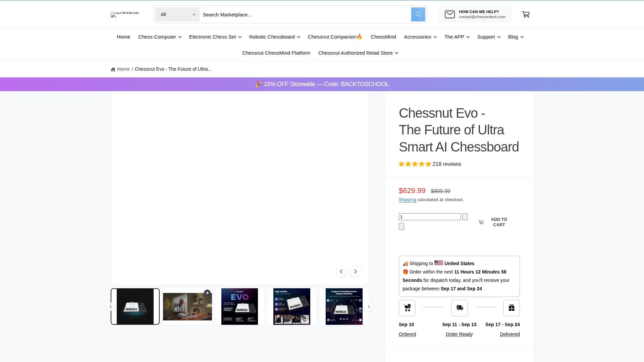
Task: Click the envelope contact icon
Action: (x=449, y=14)
